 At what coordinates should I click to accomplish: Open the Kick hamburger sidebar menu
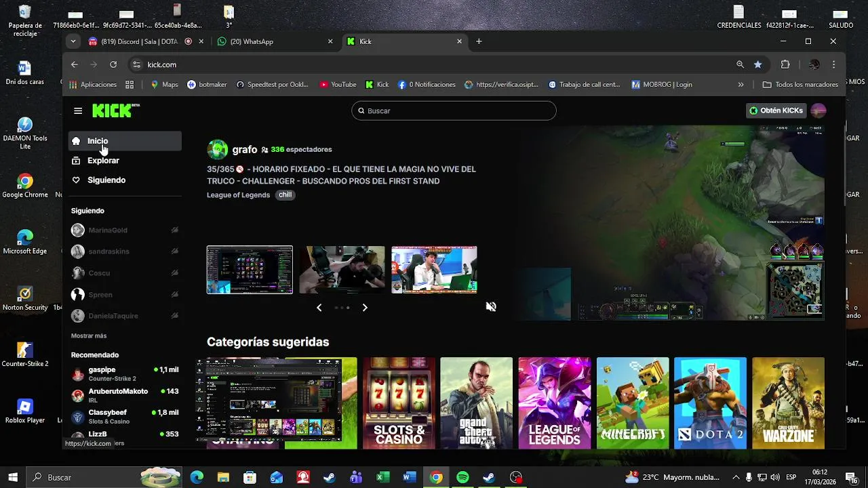[x=78, y=110]
